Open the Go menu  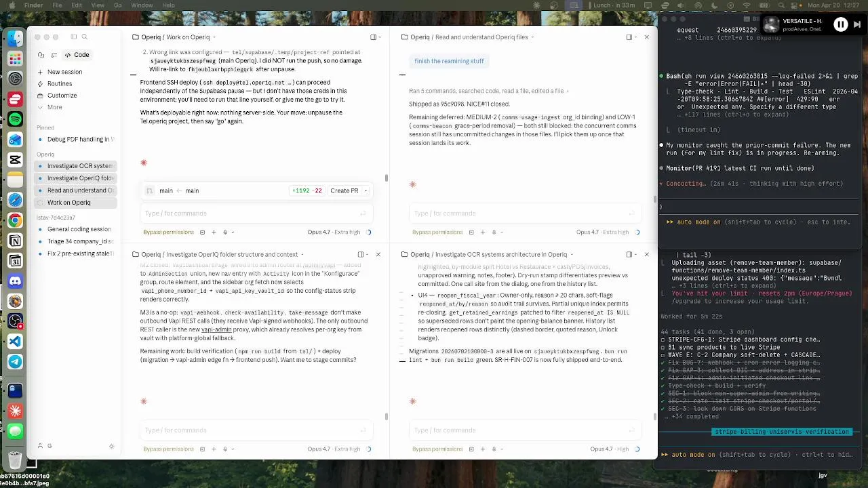pyautogui.click(x=118, y=5)
